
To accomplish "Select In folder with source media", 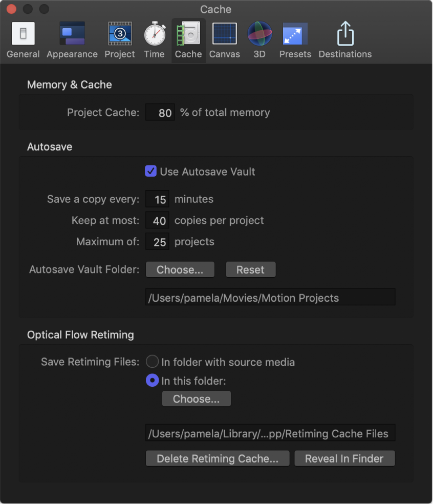I will coord(152,361).
